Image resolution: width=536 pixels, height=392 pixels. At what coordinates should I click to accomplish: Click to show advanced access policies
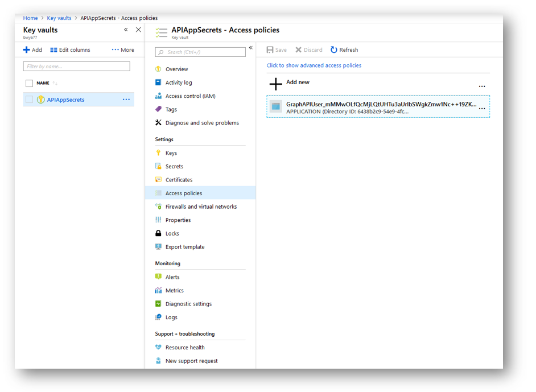(314, 65)
